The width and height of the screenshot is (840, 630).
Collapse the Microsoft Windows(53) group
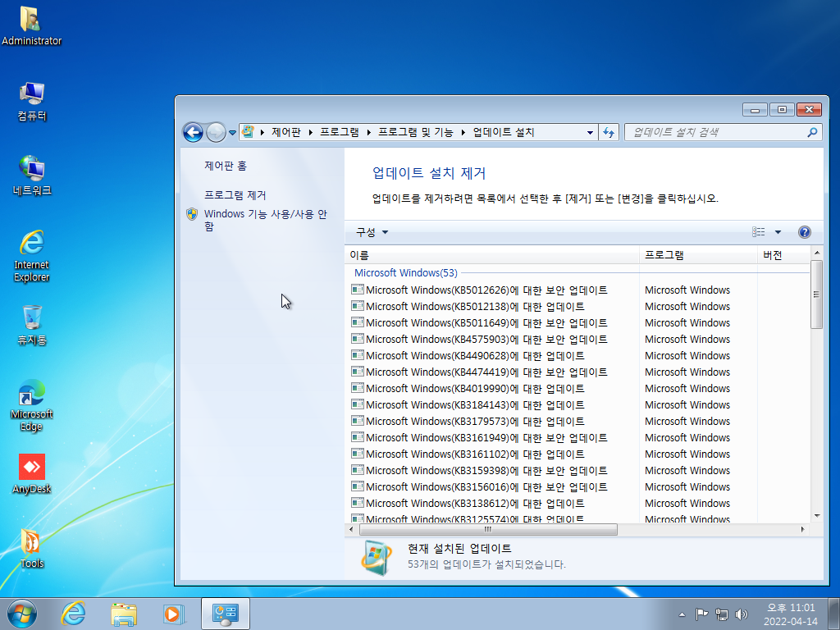coord(406,272)
